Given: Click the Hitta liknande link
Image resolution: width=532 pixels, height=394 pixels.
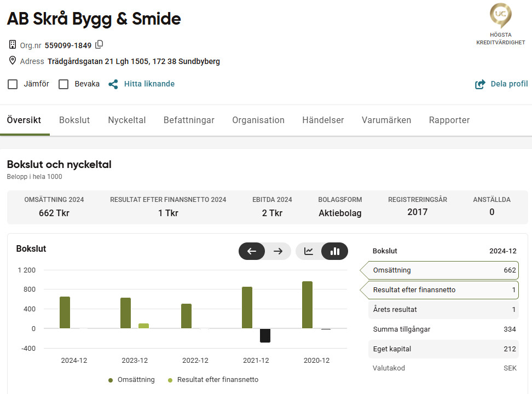Looking at the screenshot, I should pos(149,84).
